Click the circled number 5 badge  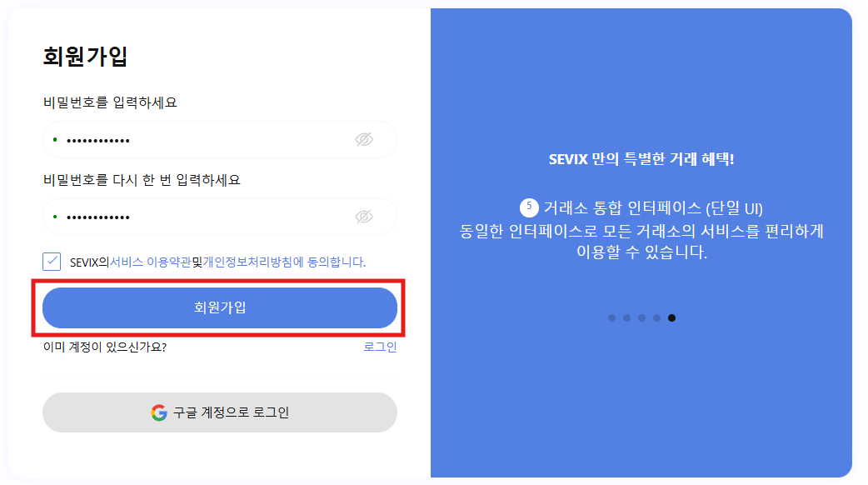point(529,207)
